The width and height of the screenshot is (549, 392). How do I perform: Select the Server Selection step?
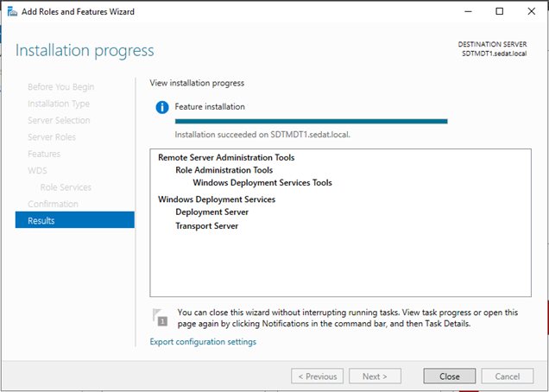[59, 120]
